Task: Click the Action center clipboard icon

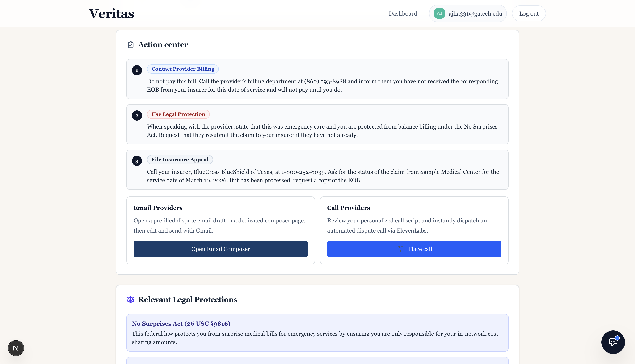Action: pyautogui.click(x=130, y=45)
